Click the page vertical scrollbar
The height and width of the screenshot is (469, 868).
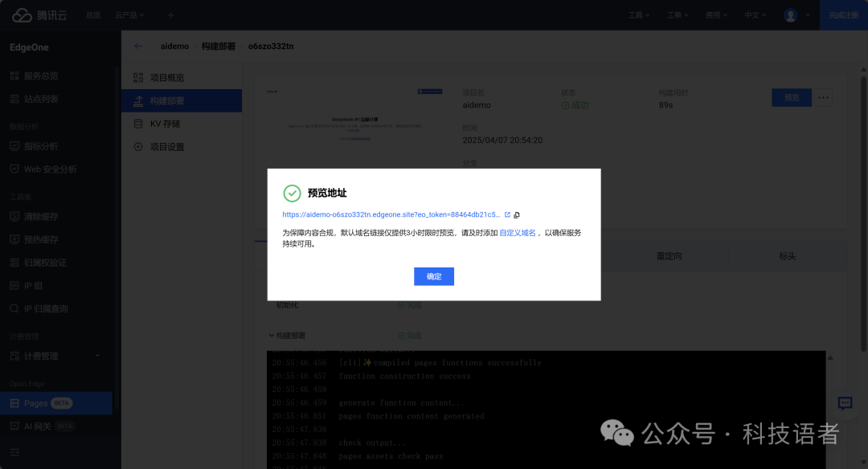(863, 213)
